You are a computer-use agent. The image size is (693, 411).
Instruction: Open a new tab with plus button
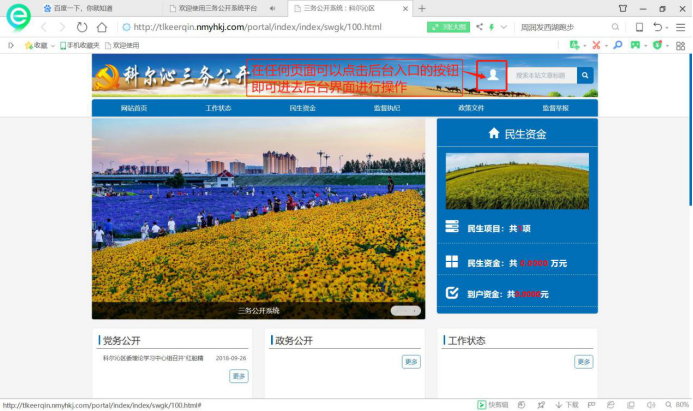pos(422,8)
